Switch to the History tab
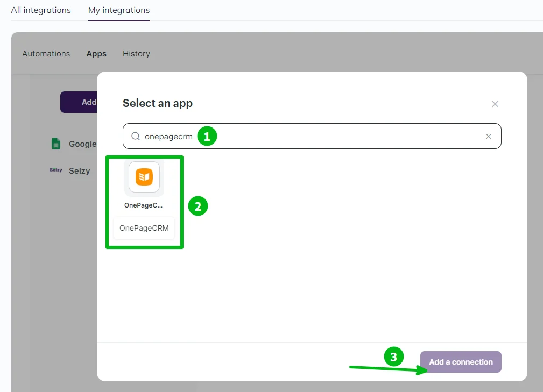 click(137, 54)
